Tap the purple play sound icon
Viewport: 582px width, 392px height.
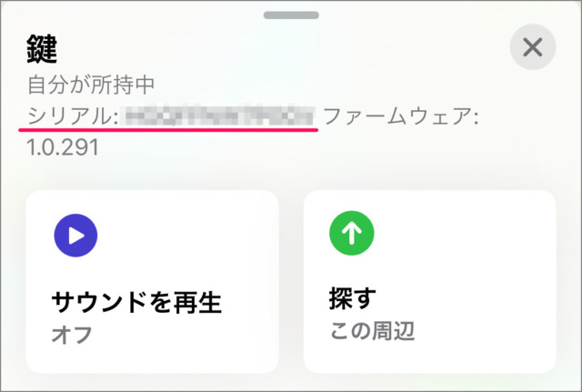(75, 236)
